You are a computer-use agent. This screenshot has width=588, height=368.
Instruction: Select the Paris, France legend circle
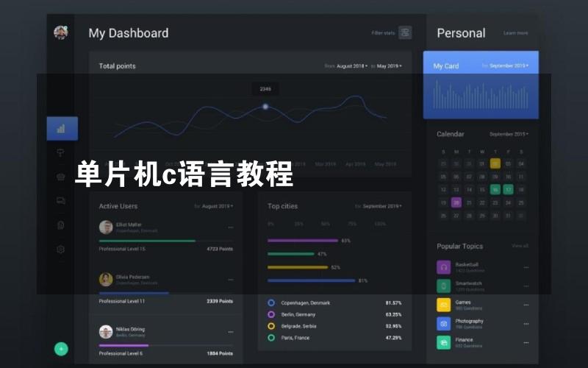click(271, 338)
